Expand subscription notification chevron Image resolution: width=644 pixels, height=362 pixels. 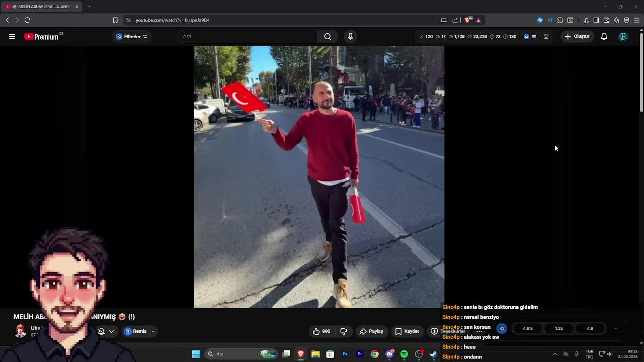(111, 331)
